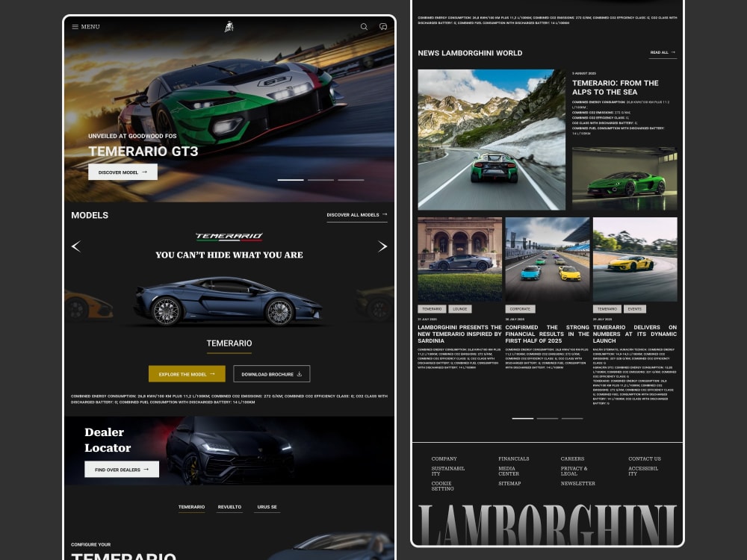Click the Temerario model name label
The height and width of the screenshot is (560, 747).
tap(229, 343)
